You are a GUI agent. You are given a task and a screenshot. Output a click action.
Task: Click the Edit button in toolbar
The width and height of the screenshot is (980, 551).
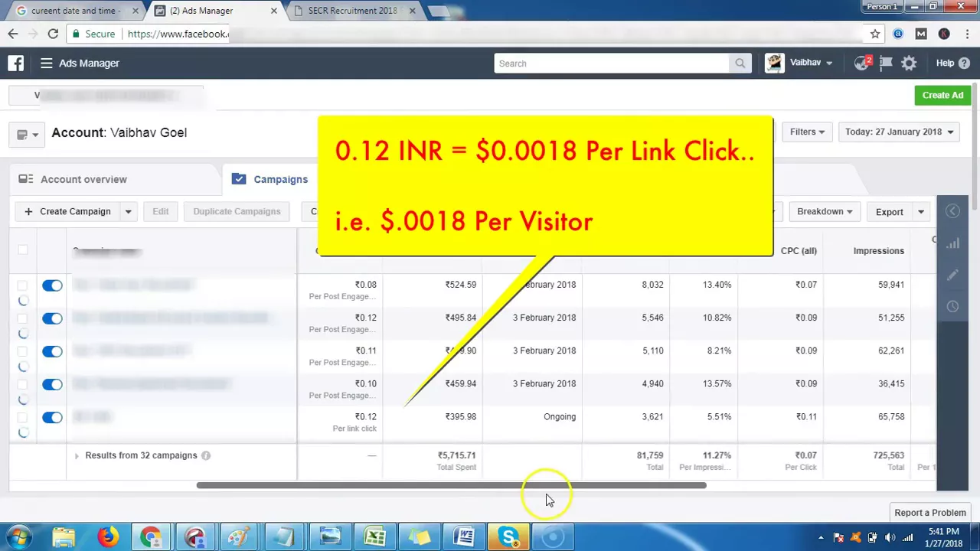160,212
